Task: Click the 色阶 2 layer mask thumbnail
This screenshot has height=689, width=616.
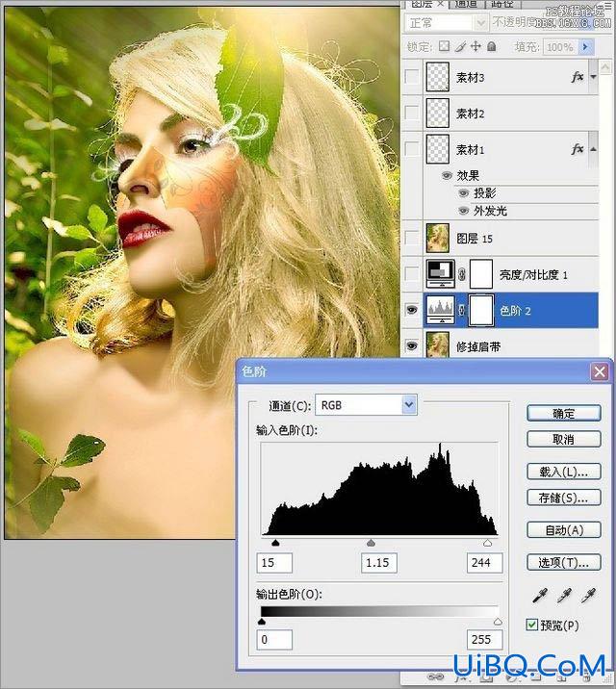Action: pos(481,310)
